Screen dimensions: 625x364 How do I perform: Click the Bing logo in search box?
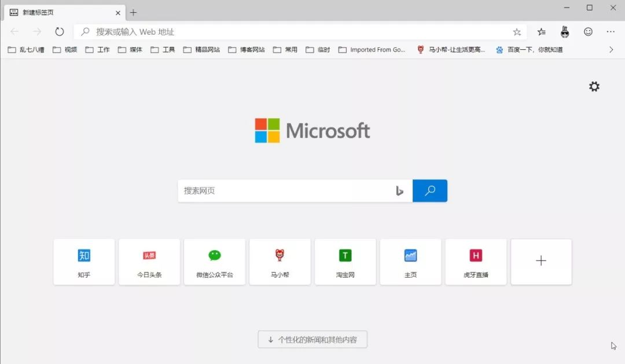coord(399,191)
